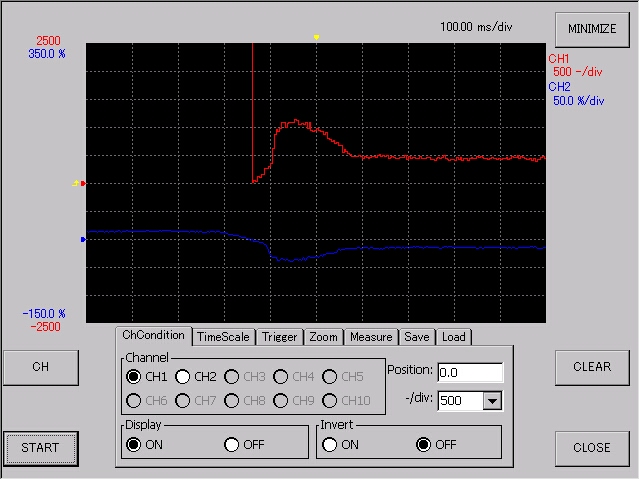Switch to the ChCondition tab

click(x=153, y=336)
